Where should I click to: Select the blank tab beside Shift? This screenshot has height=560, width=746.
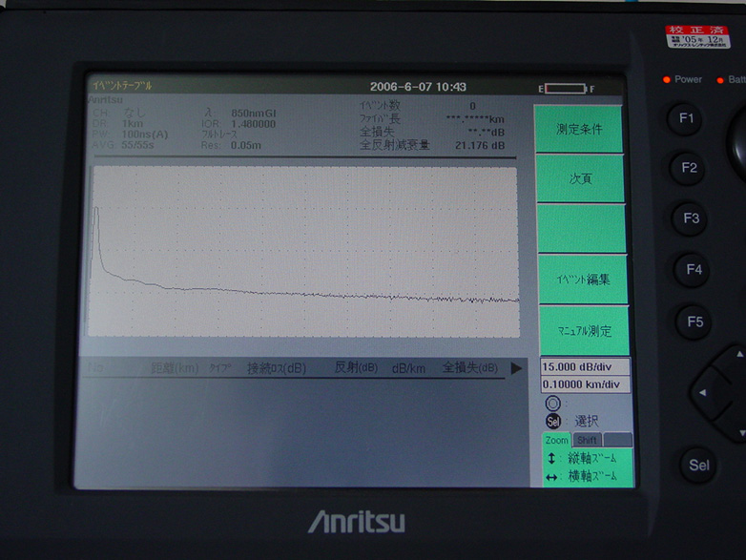(x=617, y=440)
